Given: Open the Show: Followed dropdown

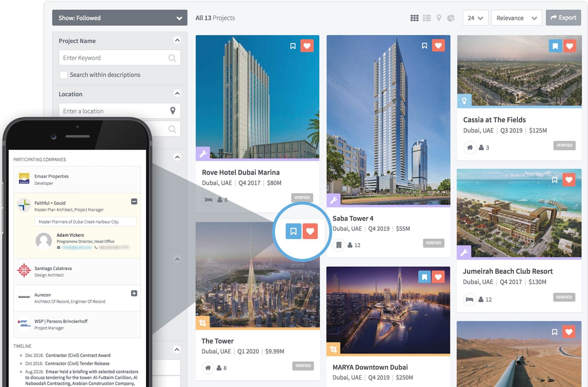Looking at the screenshot, I should 120,18.
